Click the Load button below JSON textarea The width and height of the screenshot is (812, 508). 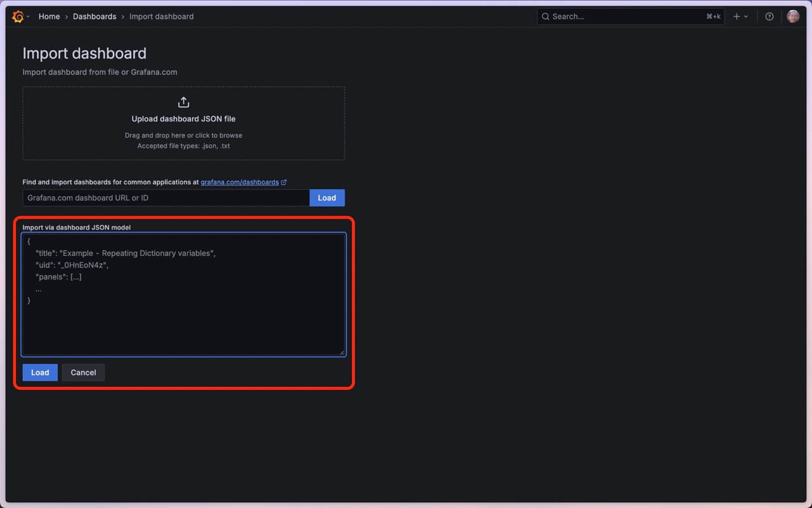[x=40, y=372]
